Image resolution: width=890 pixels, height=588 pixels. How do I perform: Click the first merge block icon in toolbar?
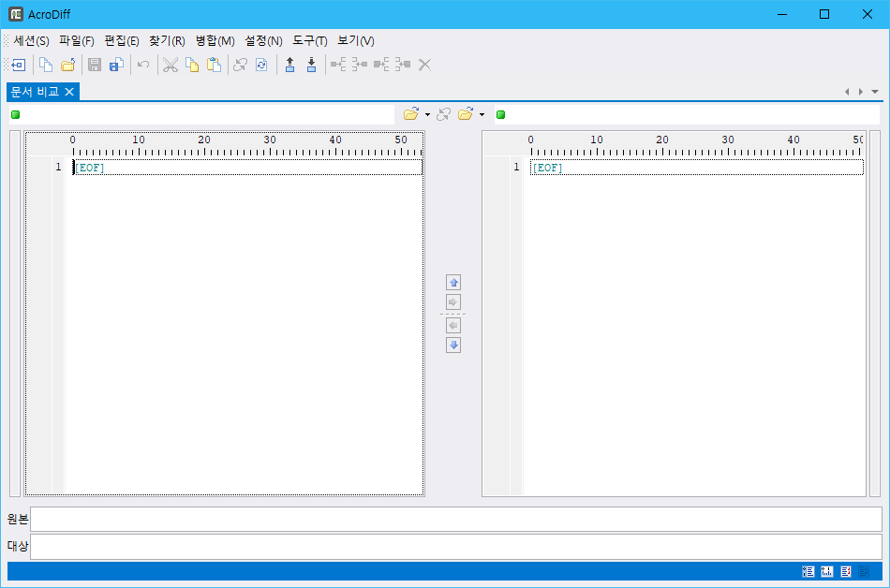[338, 65]
